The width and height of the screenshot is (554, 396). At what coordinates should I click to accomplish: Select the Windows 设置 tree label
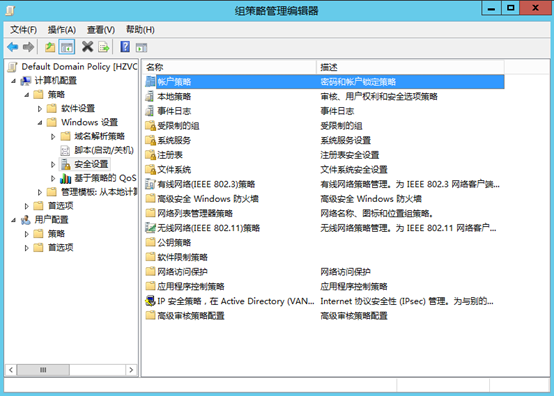coord(89,122)
